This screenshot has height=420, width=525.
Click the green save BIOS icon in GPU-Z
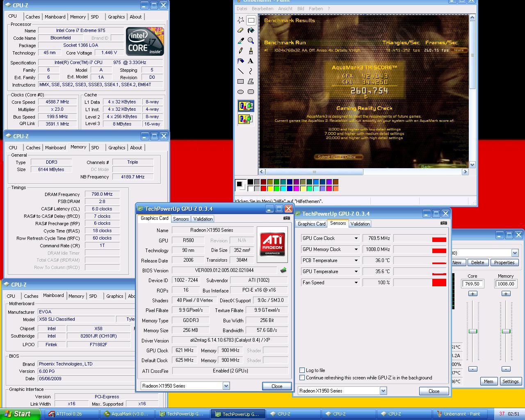(283, 270)
